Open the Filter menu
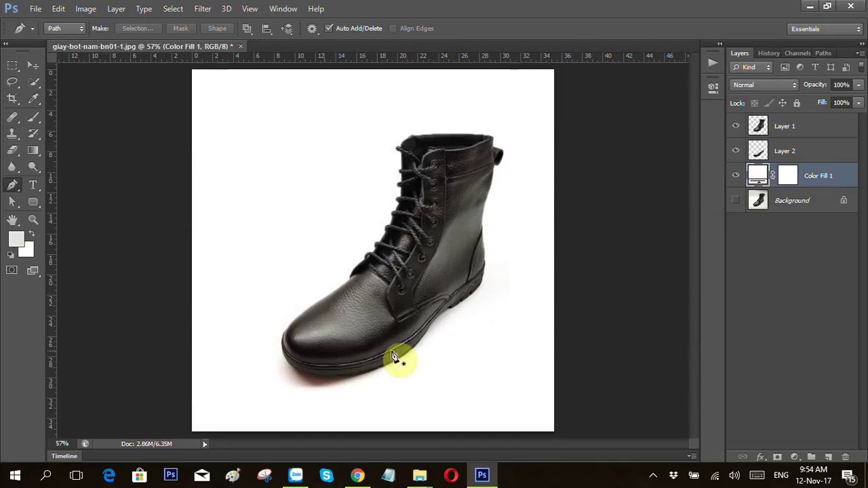This screenshot has height=488, width=868. (202, 9)
